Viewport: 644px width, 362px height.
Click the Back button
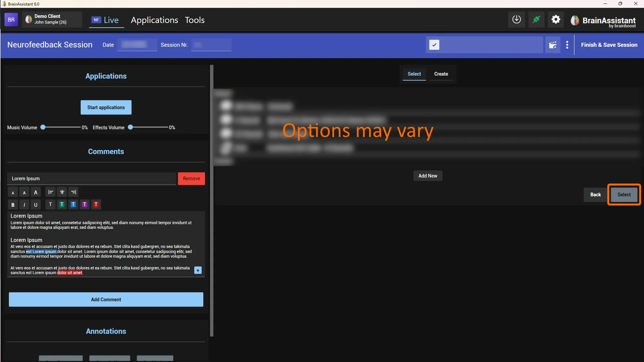595,195
